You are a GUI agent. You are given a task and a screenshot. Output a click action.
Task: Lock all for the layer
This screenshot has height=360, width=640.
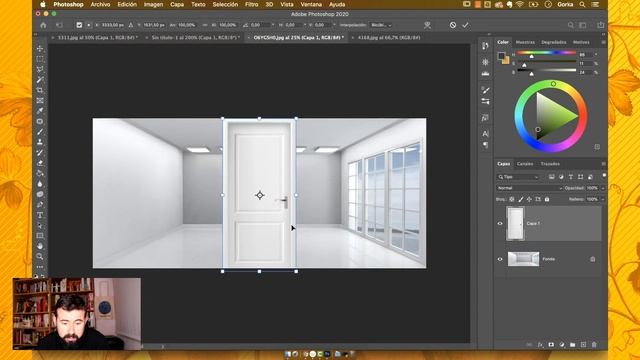547,199
